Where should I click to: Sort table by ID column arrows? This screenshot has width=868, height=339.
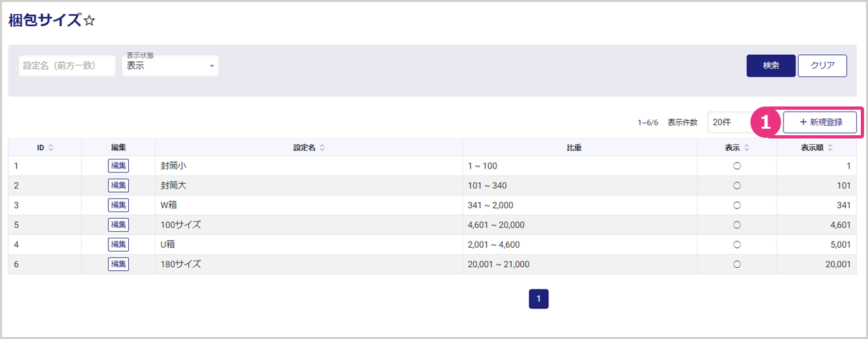coord(51,148)
